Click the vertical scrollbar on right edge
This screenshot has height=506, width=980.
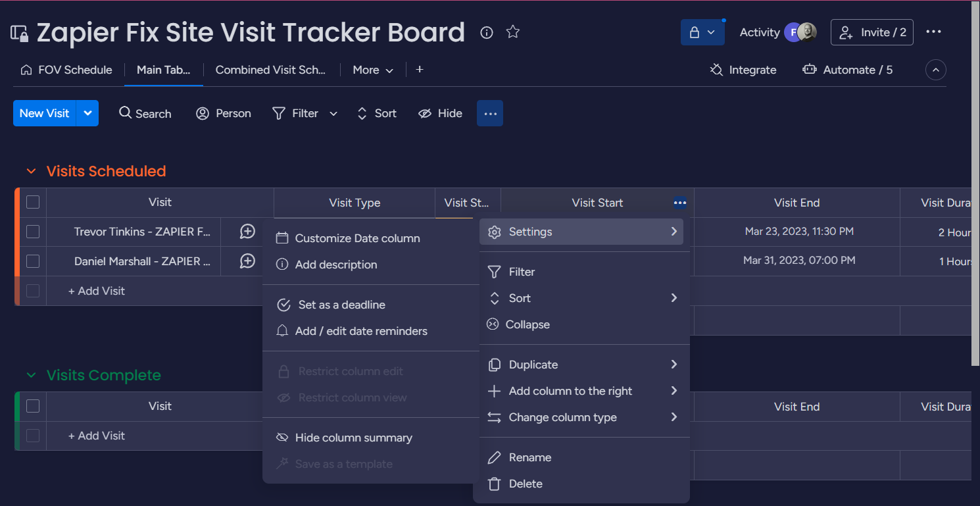(x=975, y=184)
